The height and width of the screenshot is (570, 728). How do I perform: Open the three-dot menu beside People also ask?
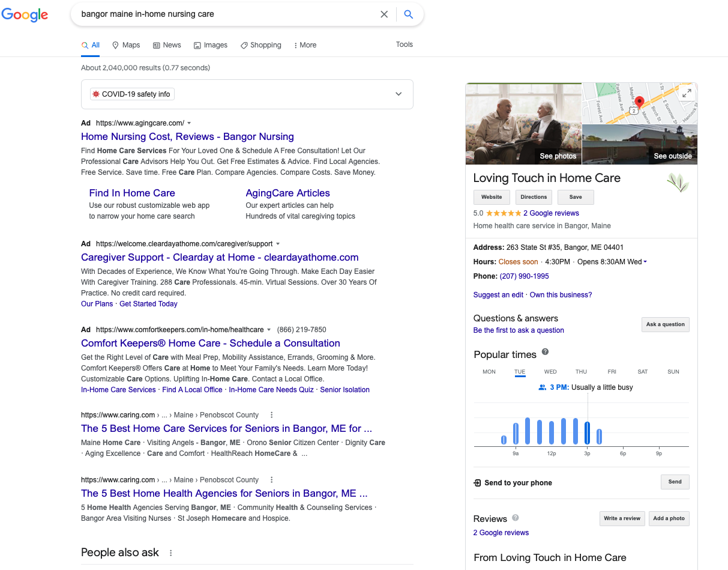pyautogui.click(x=170, y=553)
